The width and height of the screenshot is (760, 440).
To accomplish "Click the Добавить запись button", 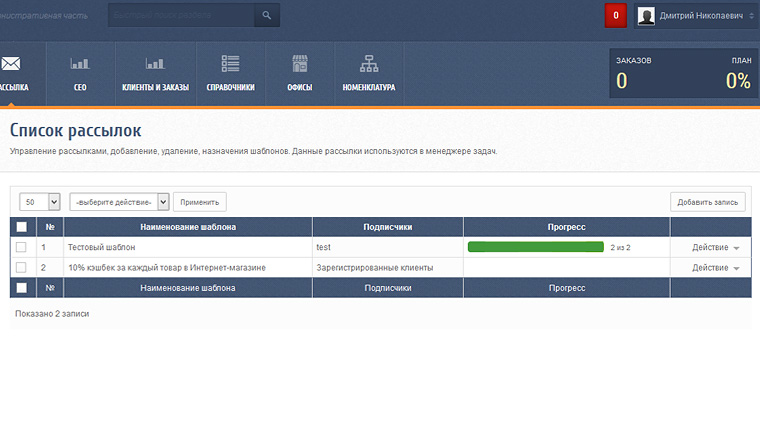I will click(x=707, y=202).
